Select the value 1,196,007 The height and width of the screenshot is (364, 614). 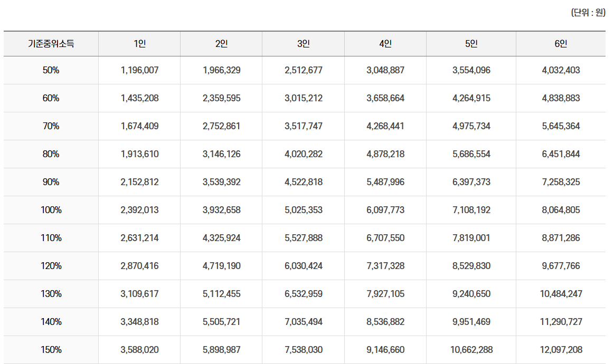click(x=139, y=70)
